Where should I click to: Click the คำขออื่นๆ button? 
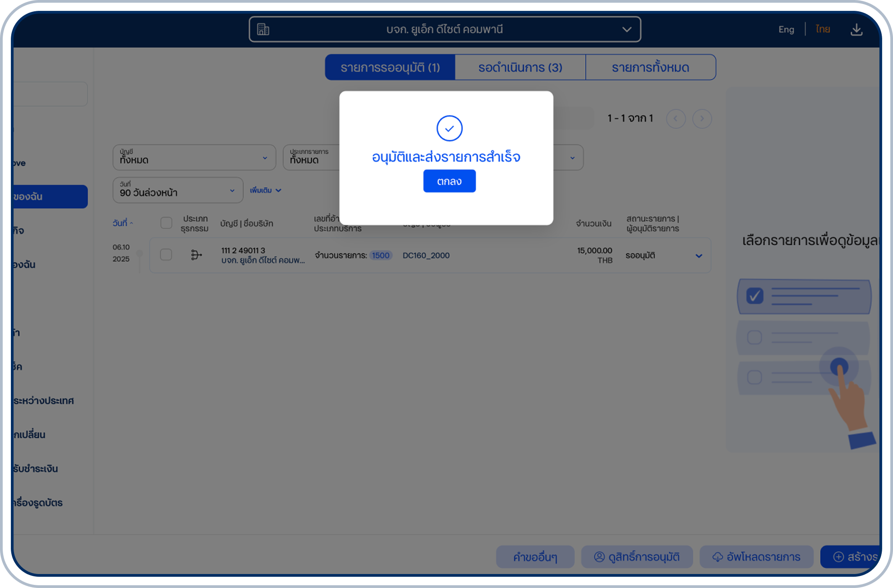click(535, 557)
